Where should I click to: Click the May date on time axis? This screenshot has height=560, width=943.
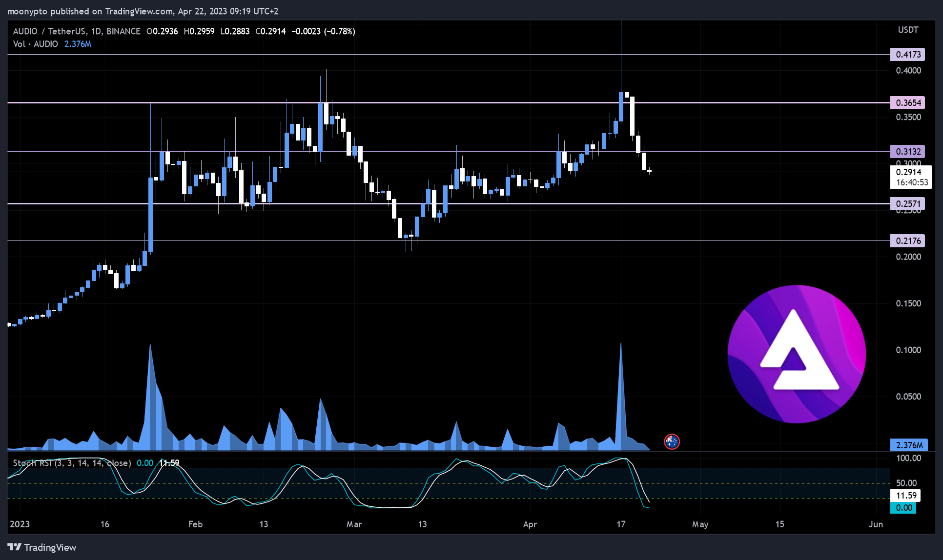point(700,524)
